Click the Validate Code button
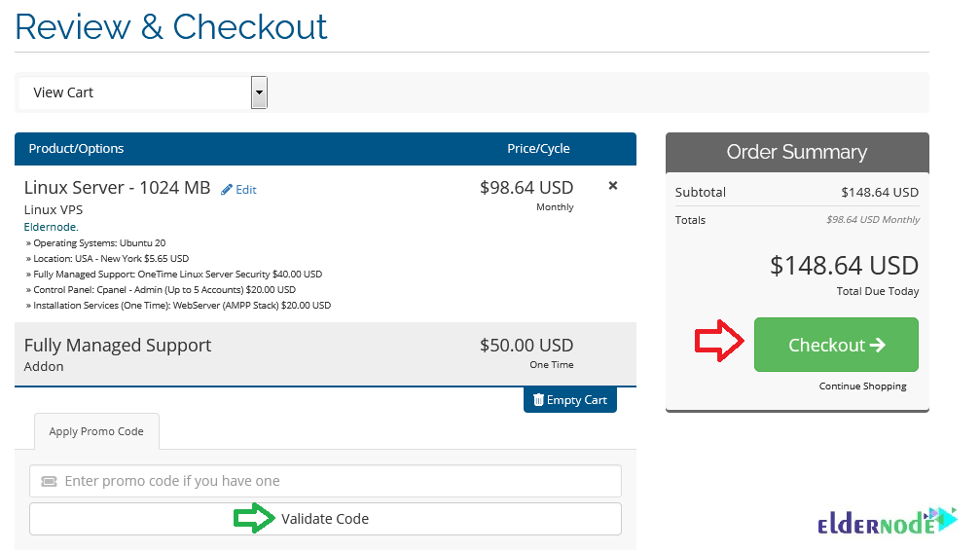980x552 pixels. 325,519
